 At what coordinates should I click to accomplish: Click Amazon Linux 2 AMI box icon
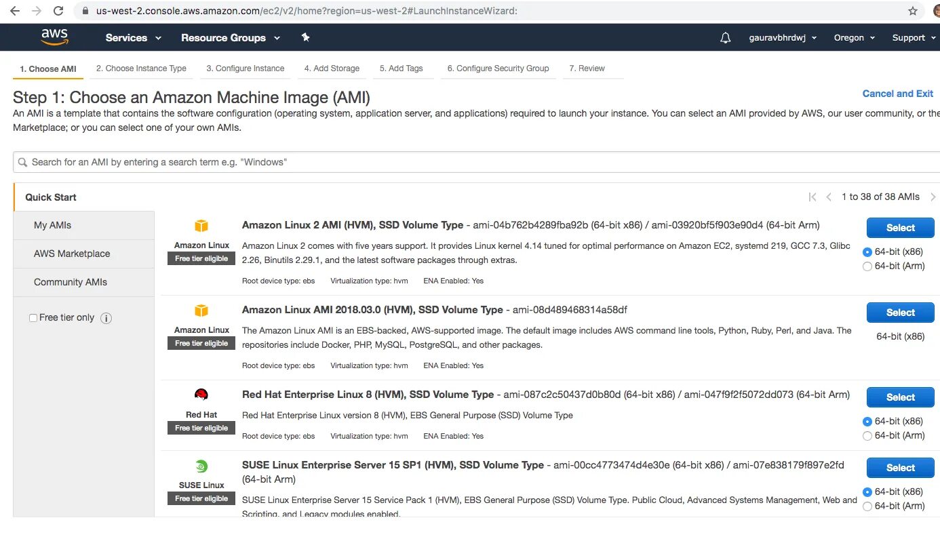click(x=201, y=226)
